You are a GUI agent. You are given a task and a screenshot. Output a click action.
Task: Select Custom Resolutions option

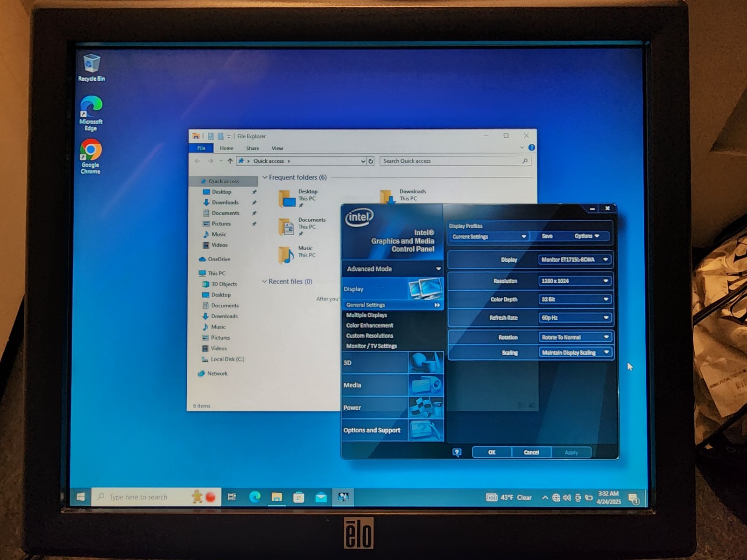tap(370, 336)
